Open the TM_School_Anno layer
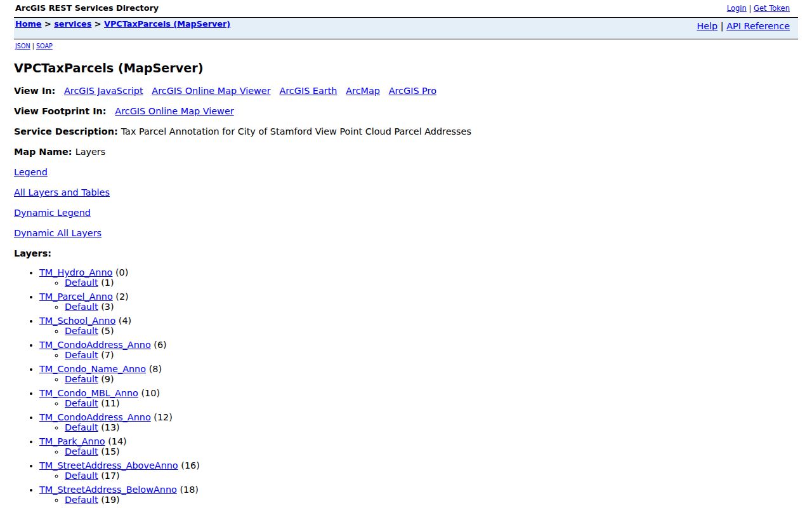812x508 pixels. [x=77, y=321]
